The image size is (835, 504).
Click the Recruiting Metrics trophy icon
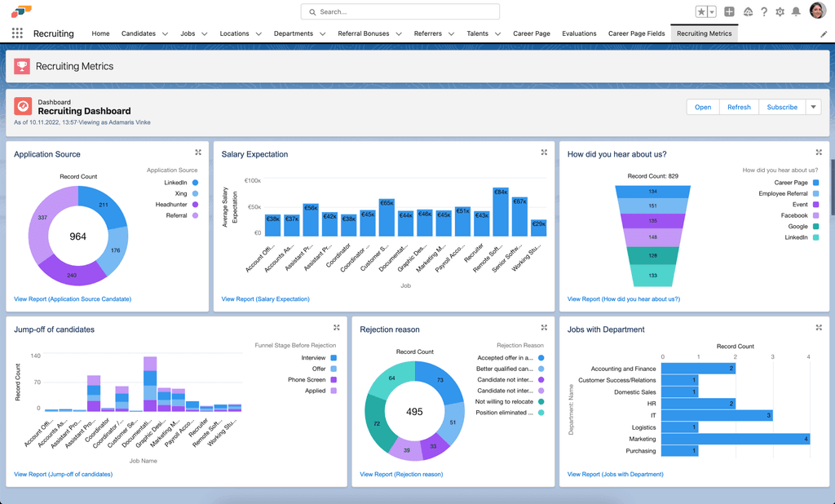point(22,66)
